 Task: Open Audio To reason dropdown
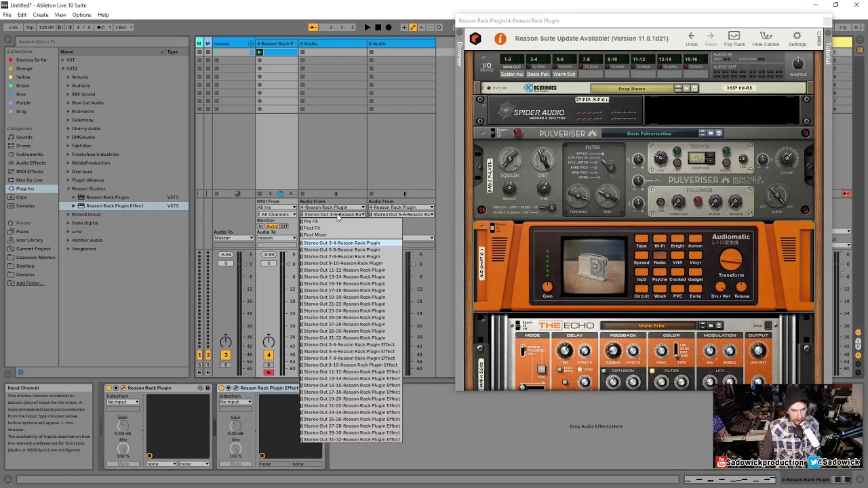[x=277, y=238]
